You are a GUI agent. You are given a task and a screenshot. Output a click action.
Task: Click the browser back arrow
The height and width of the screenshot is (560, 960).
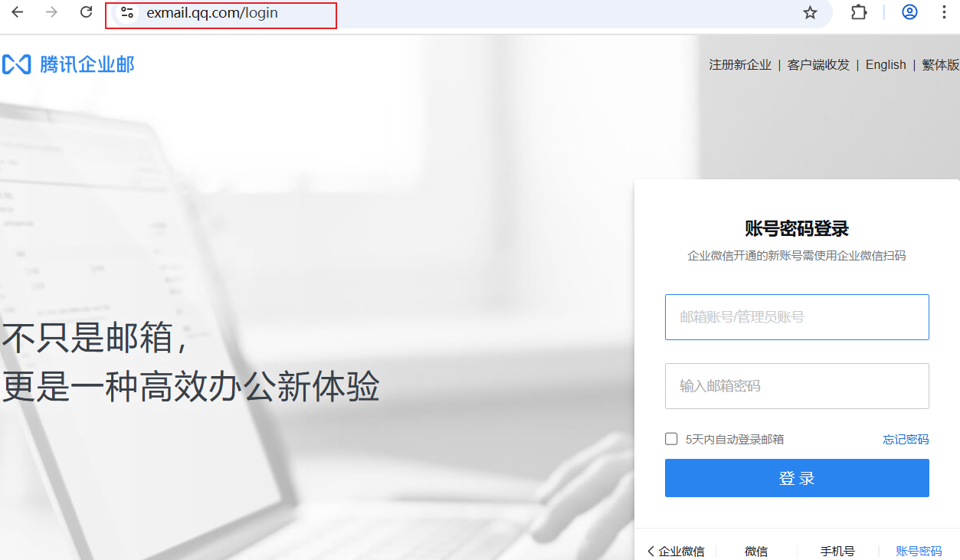click(x=17, y=12)
